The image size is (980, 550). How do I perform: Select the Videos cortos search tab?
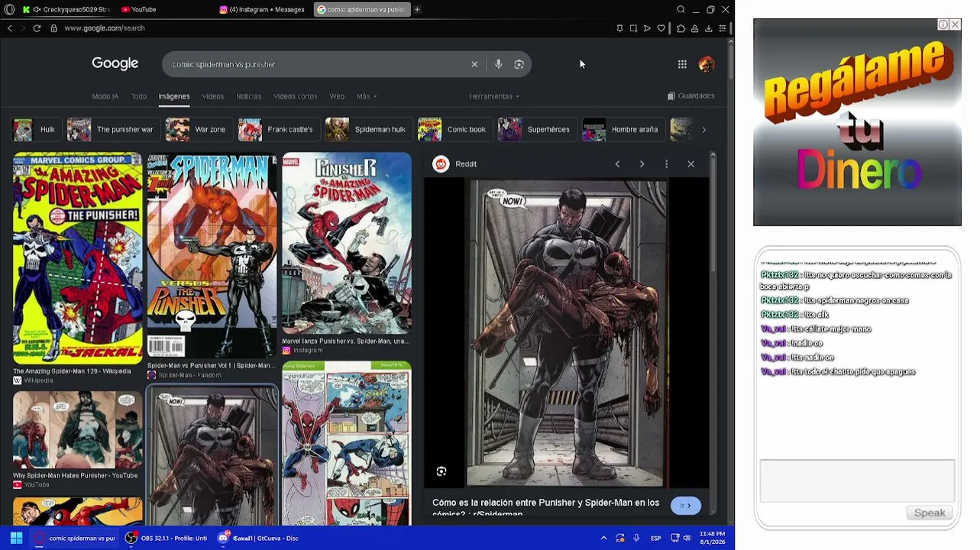(x=295, y=96)
